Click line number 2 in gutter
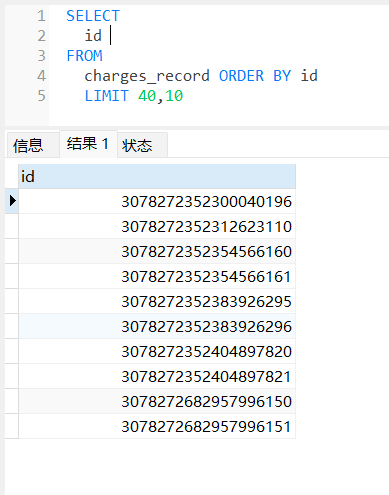The image size is (389, 495). coord(41,36)
